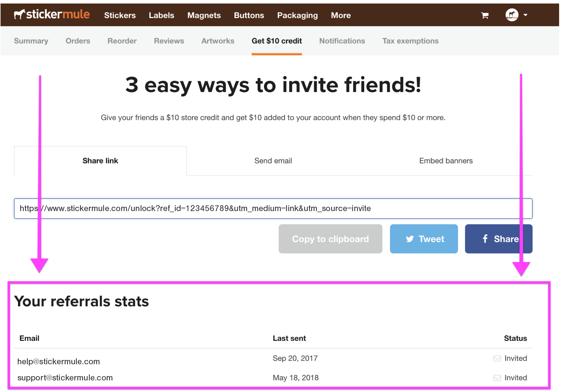Screen dimensions: 561x392
Task: Click the help@stickermule.com email entry
Action: coord(58,362)
